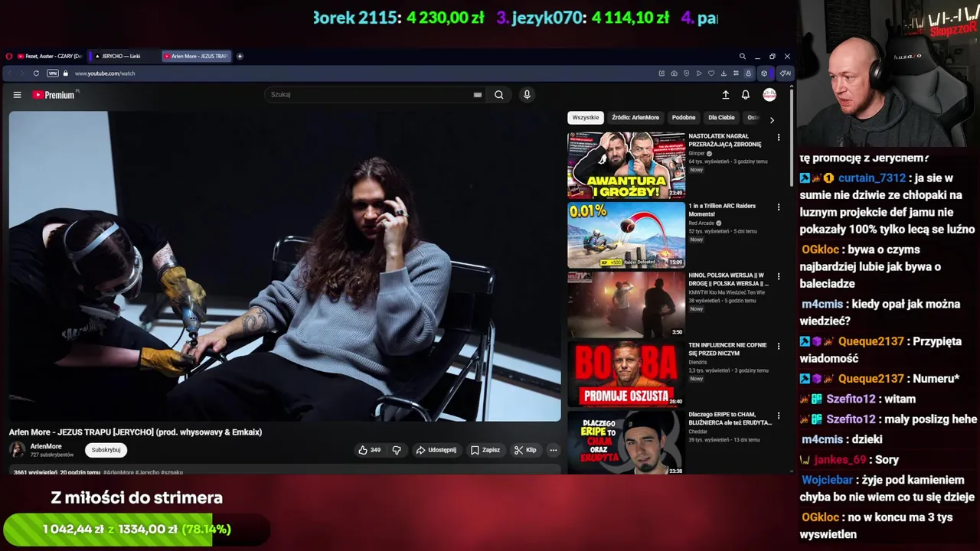Switch to JERYCHO — Linki tab
980x551 pixels.
(122, 56)
